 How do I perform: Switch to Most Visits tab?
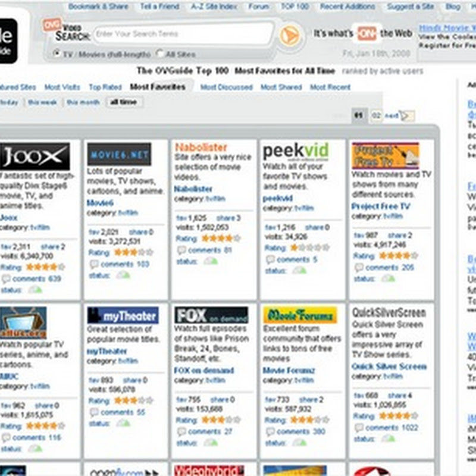click(x=62, y=87)
